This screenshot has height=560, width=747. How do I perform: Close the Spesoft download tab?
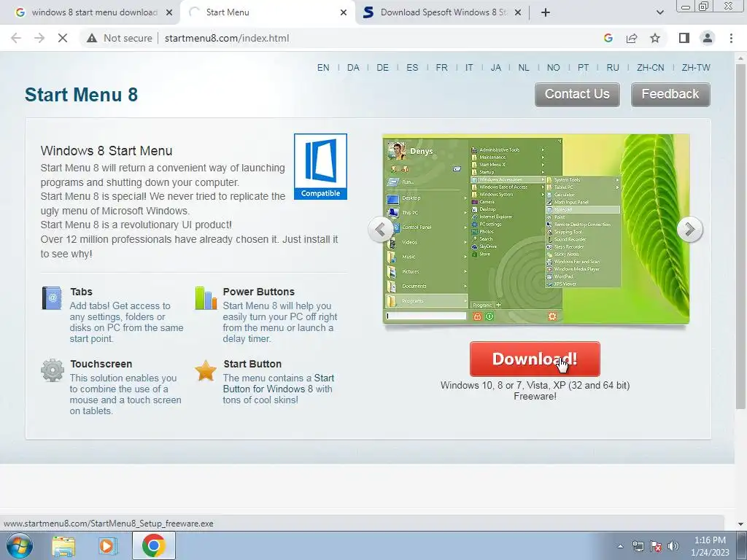click(x=518, y=12)
